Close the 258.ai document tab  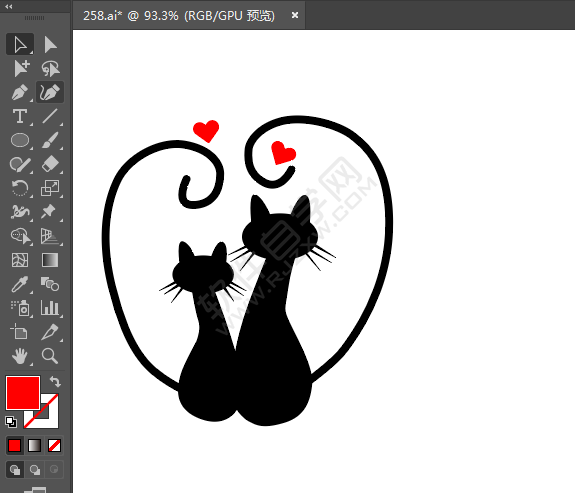(294, 15)
